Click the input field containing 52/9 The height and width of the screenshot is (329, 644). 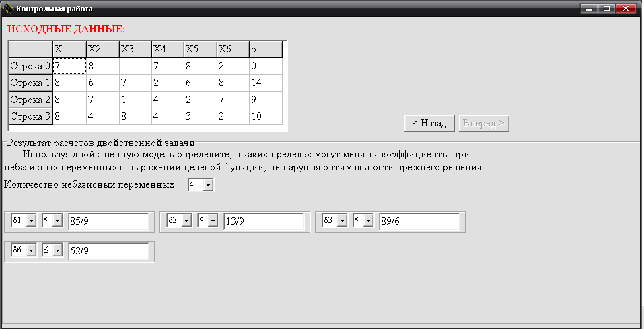[108, 251]
